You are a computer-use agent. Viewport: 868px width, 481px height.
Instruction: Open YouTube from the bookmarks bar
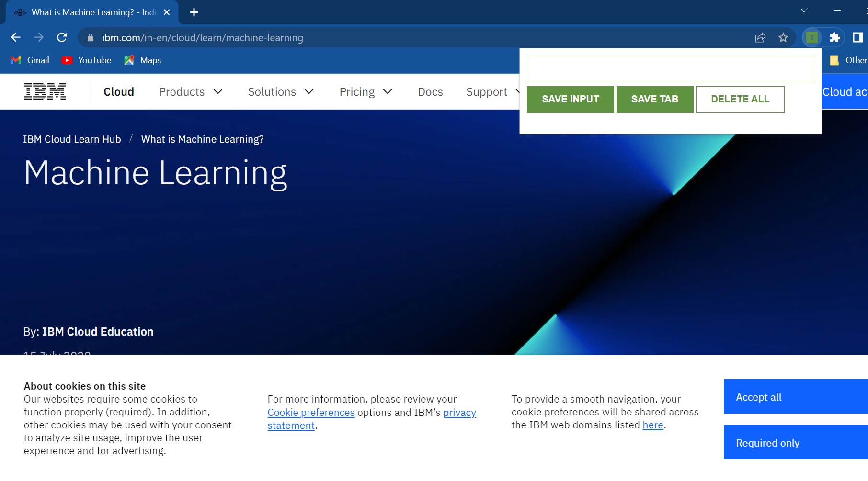pos(86,60)
